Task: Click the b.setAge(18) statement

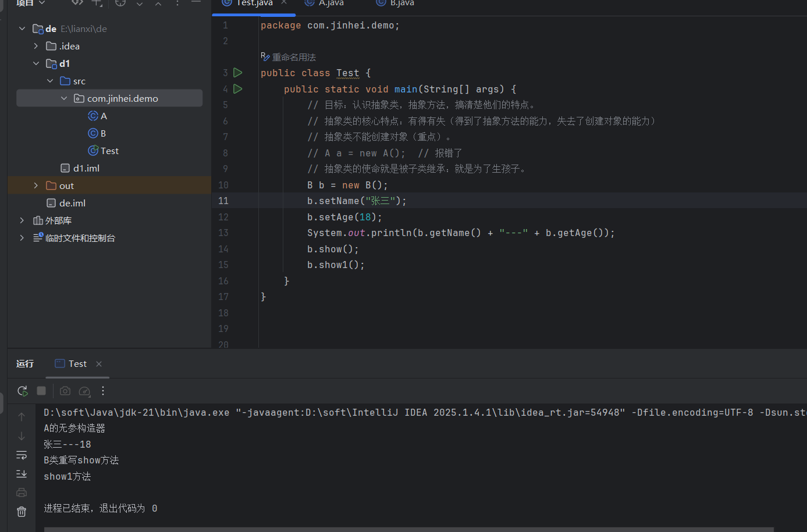Action: 344,217
